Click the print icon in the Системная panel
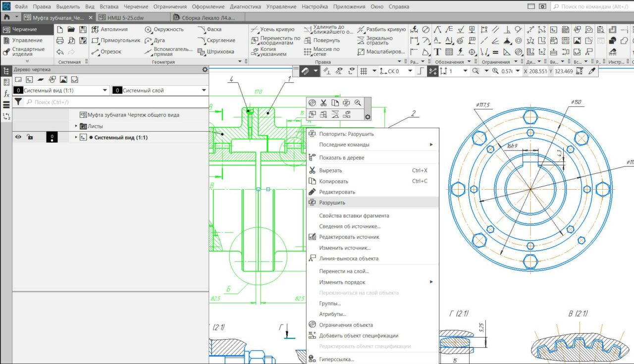Viewport: 634px width, 364px height. tap(60, 41)
